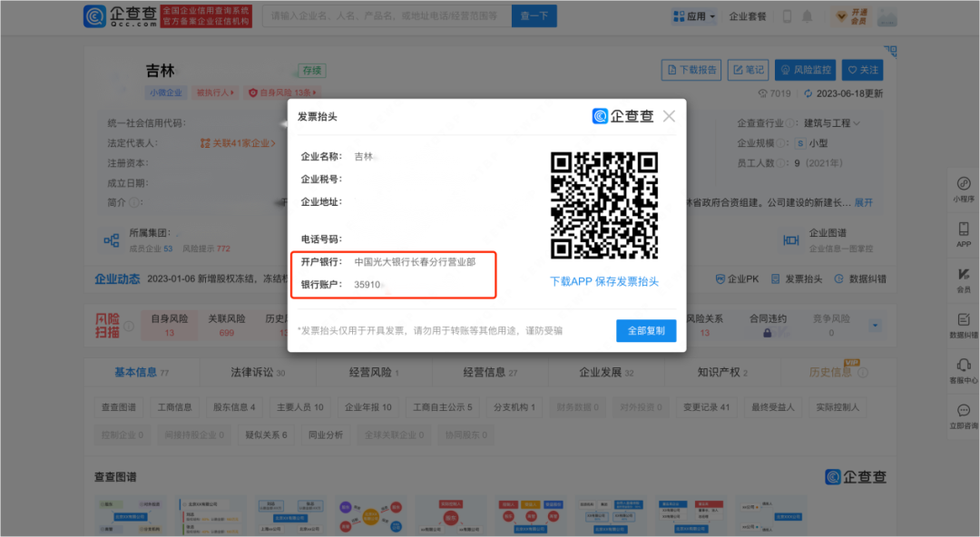
Task: Open notifications bell icon
Action: point(807,17)
